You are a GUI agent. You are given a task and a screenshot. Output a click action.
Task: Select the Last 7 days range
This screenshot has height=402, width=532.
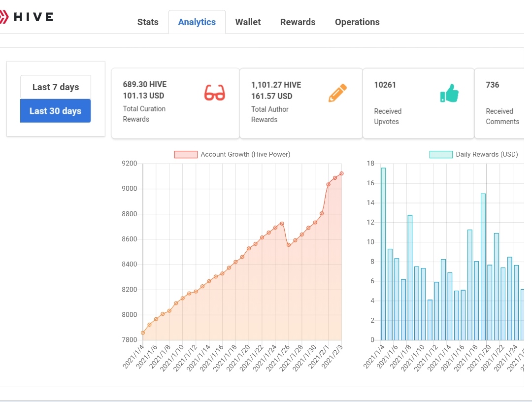click(56, 87)
